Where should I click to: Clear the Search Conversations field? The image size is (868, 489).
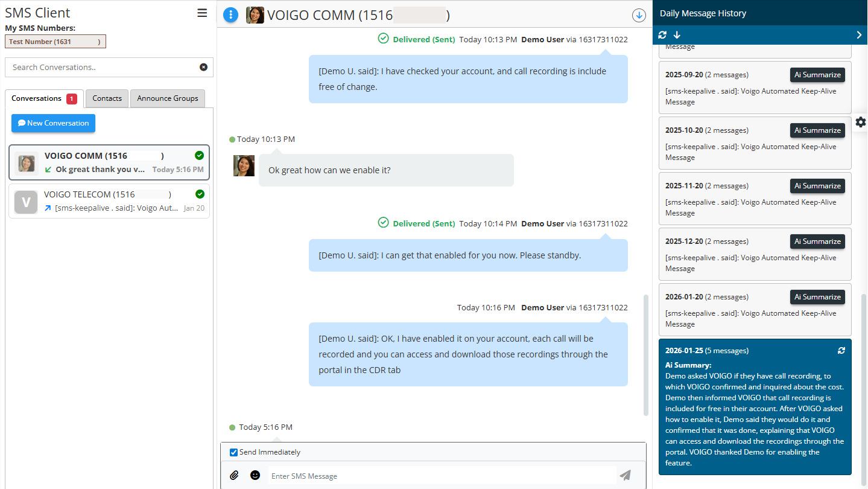tap(203, 67)
